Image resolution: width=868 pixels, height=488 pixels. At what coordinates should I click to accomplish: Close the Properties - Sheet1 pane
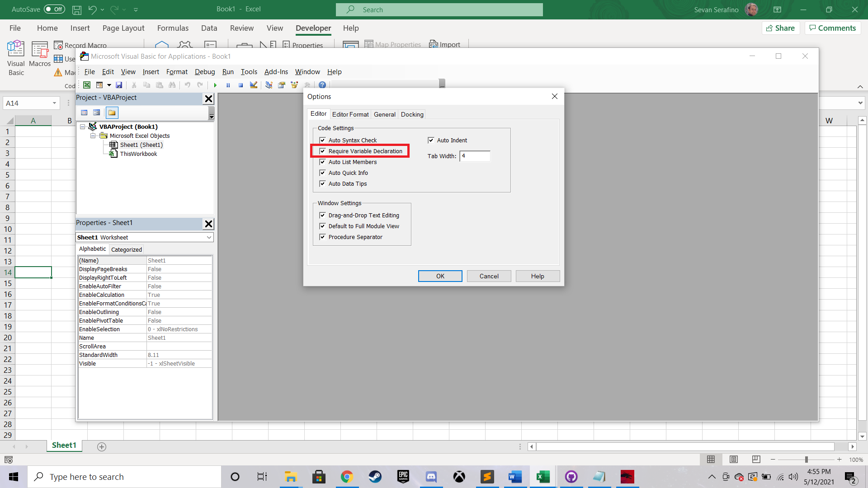pyautogui.click(x=208, y=224)
